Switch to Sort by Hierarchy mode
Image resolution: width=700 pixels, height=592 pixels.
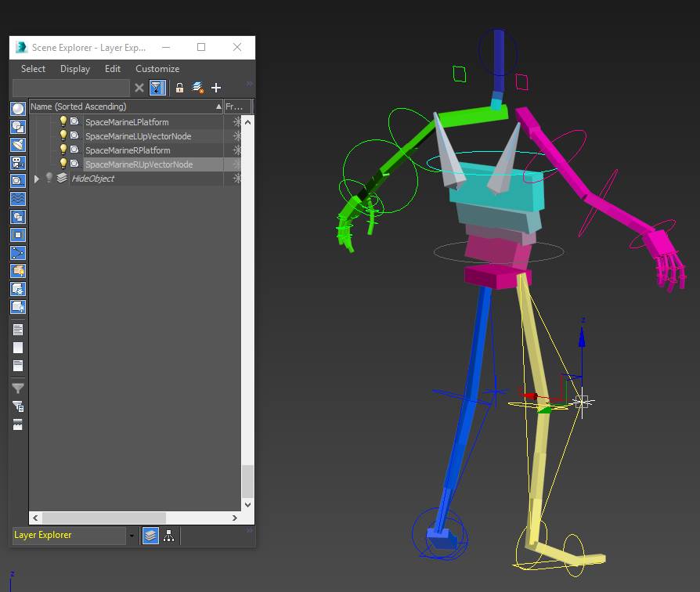coord(168,536)
